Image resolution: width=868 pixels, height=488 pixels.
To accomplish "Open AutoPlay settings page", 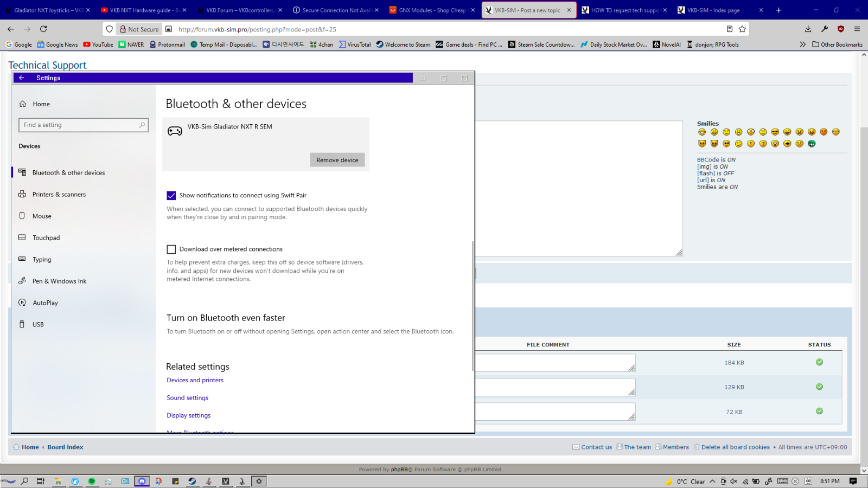I will (x=45, y=303).
